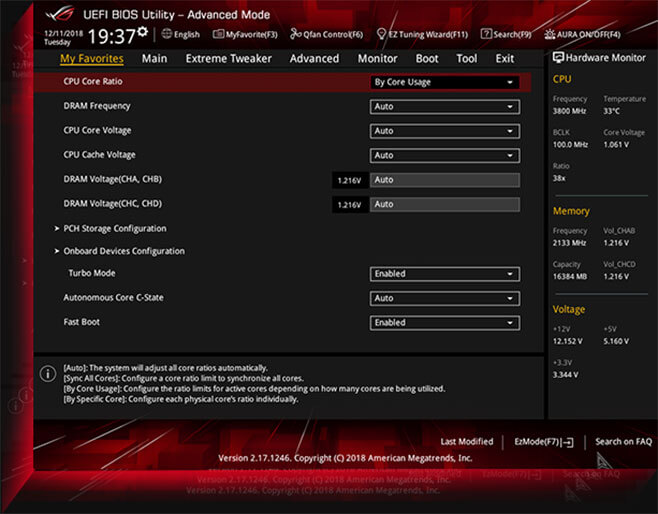
Task: Click +3.3V reading 3.344 V
Action: pyautogui.click(x=565, y=375)
